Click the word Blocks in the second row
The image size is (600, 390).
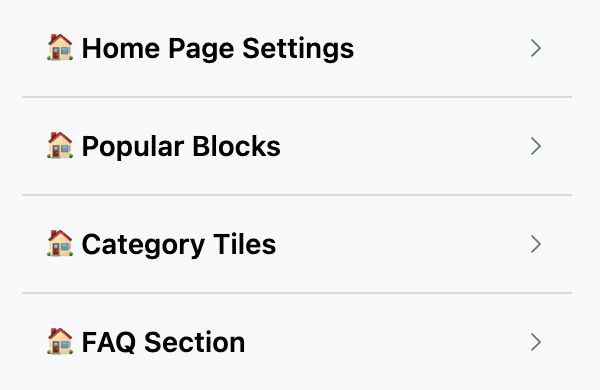(236, 146)
